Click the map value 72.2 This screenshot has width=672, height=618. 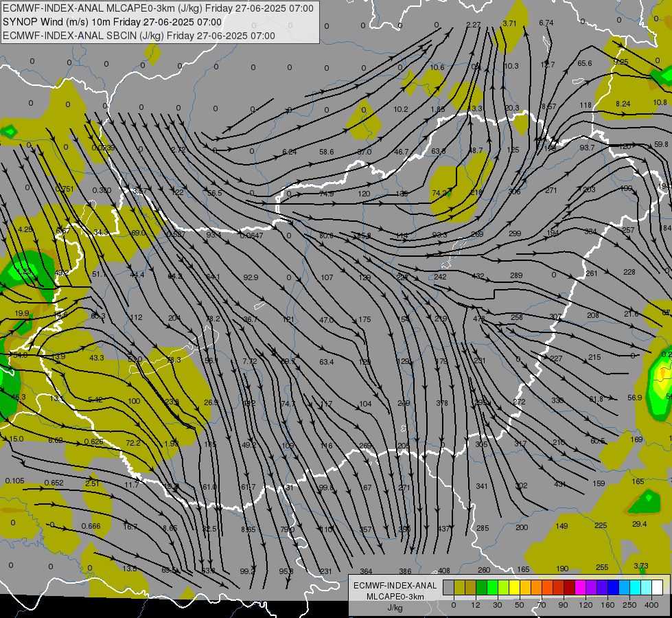(x=133, y=443)
